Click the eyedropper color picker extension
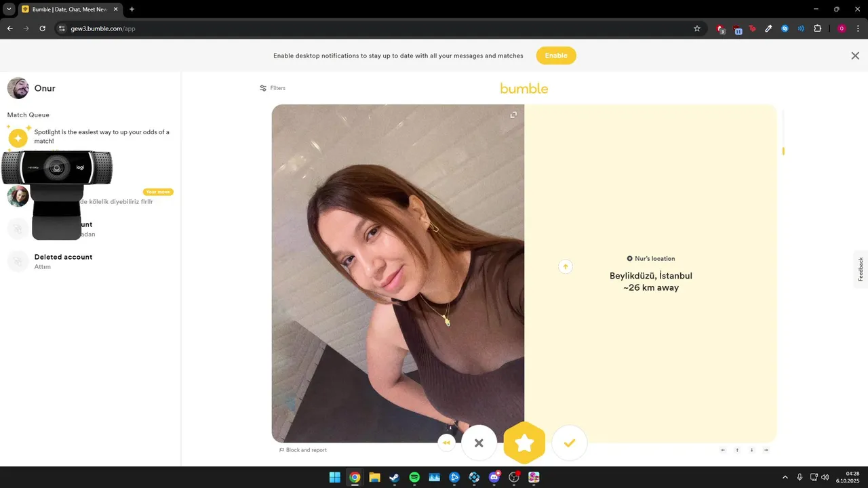 pyautogui.click(x=768, y=28)
